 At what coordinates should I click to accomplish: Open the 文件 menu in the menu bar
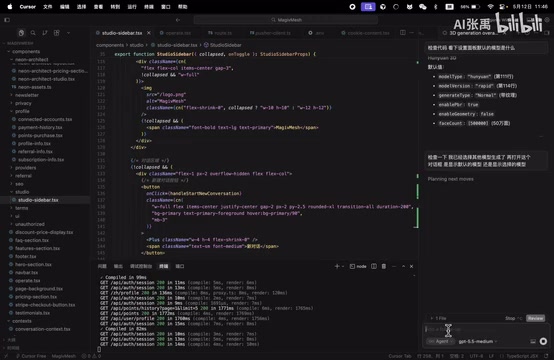pos(47,7)
